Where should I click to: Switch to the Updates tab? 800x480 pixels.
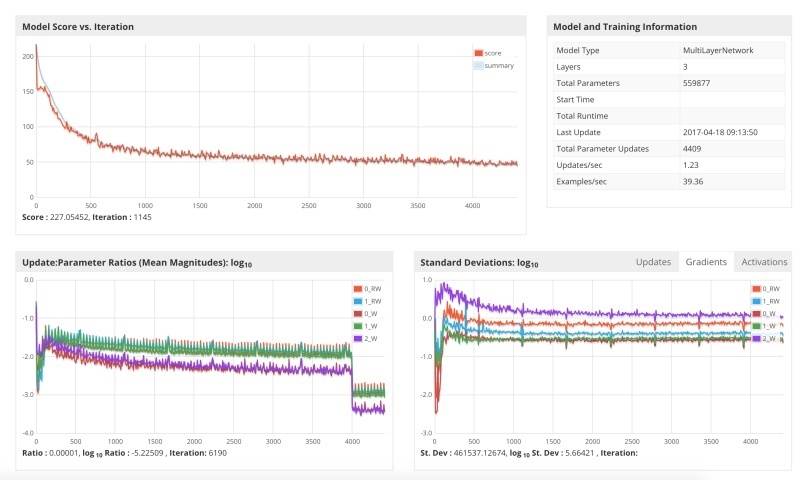click(x=653, y=262)
